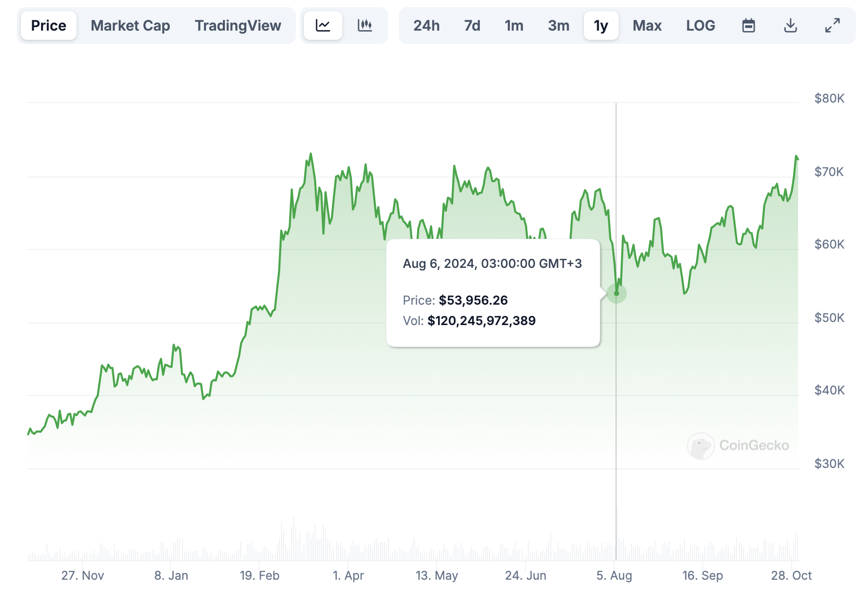Viewport: 868px width, 594px height.
Task: Click the volume bars near 1. Apr
Action: tap(348, 552)
